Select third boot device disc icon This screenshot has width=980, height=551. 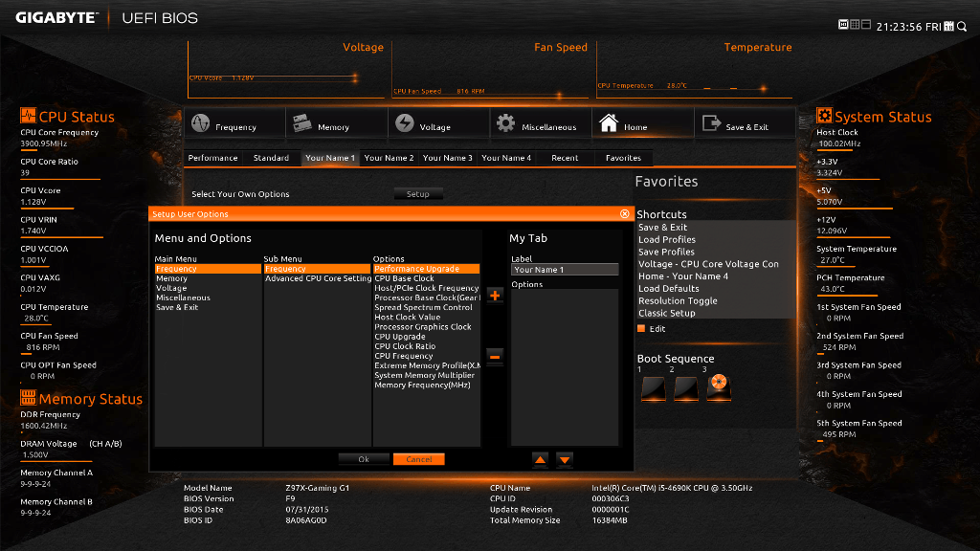click(x=719, y=386)
